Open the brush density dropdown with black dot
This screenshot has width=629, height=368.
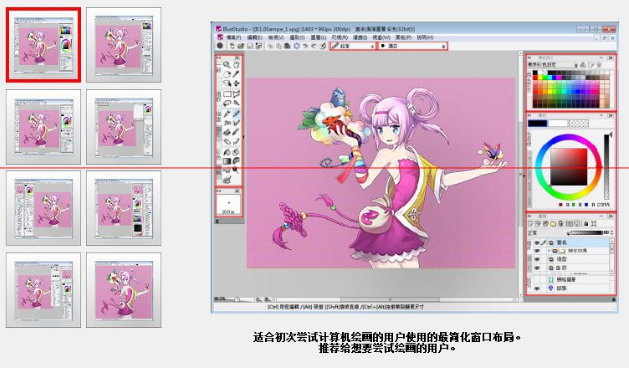coord(413,46)
